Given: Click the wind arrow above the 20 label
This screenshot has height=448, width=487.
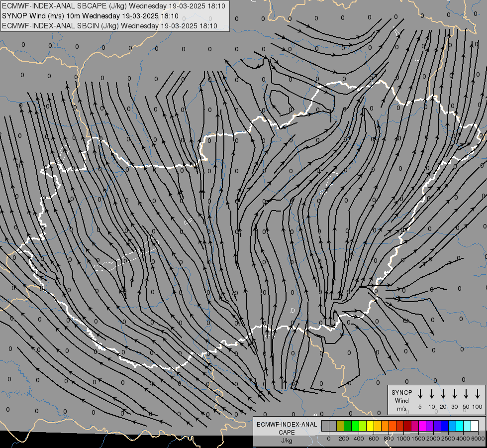Looking at the screenshot, I should point(443,393).
